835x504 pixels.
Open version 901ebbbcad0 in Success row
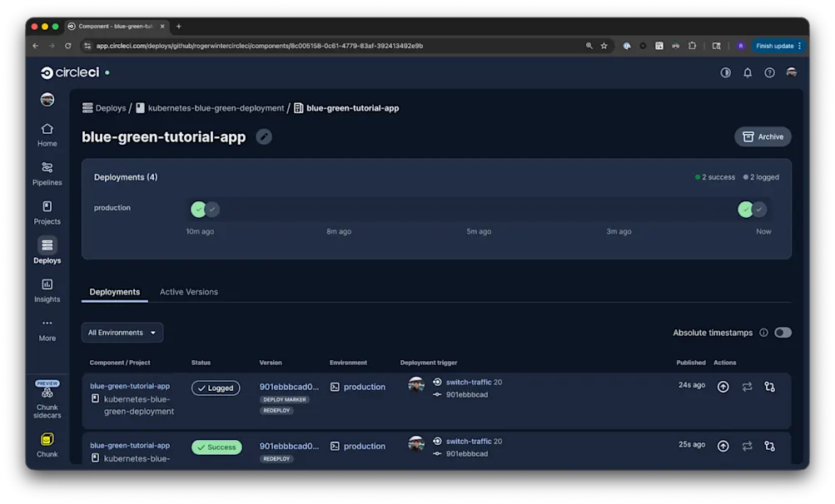(289, 446)
